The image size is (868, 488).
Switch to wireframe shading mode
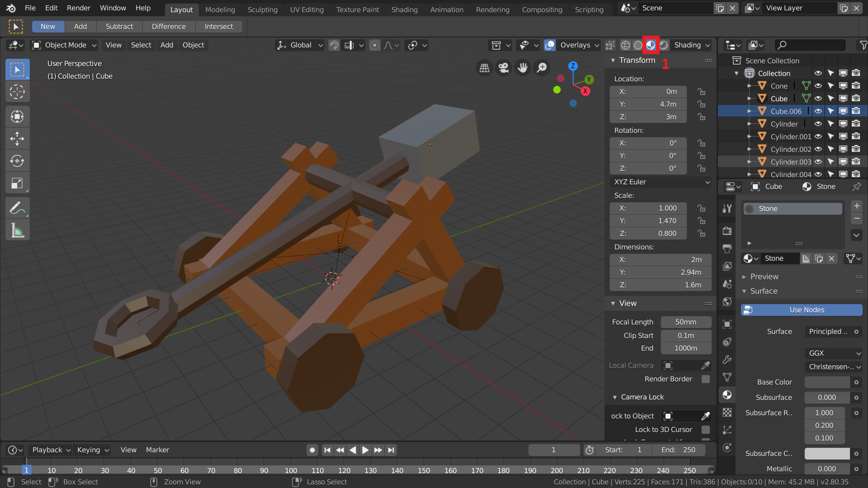pos(625,45)
